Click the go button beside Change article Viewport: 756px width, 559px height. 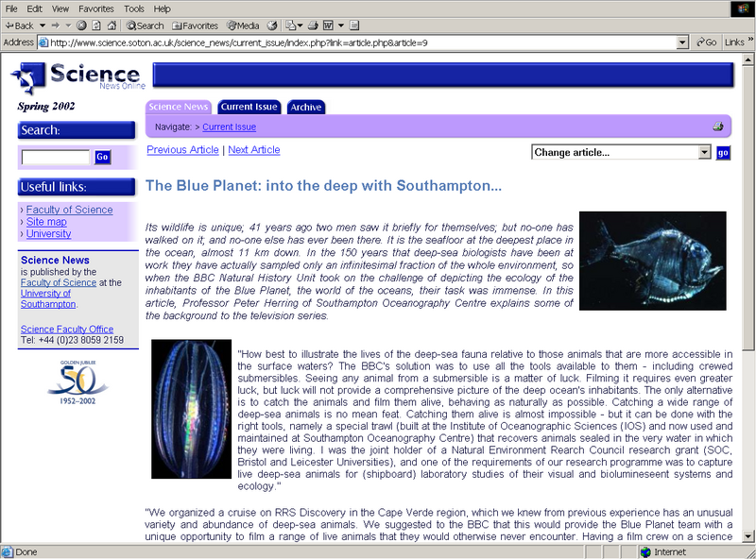point(723,153)
